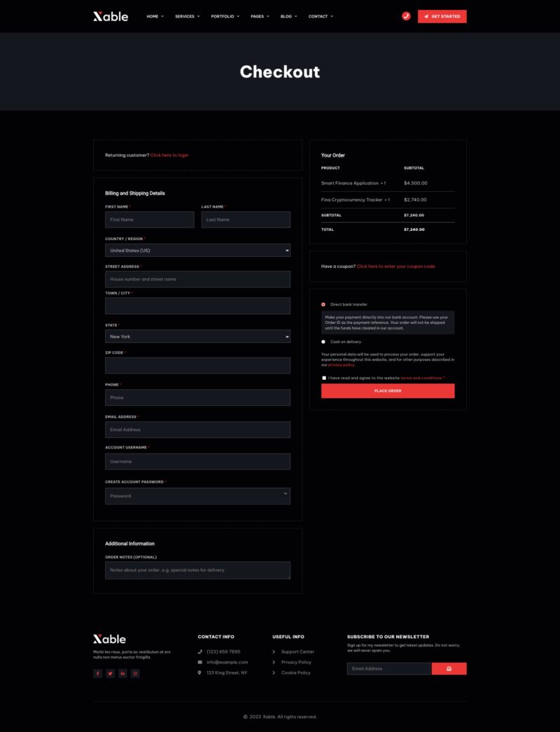Open the State dropdown showing New York
The height and width of the screenshot is (732, 560).
coord(197,337)
